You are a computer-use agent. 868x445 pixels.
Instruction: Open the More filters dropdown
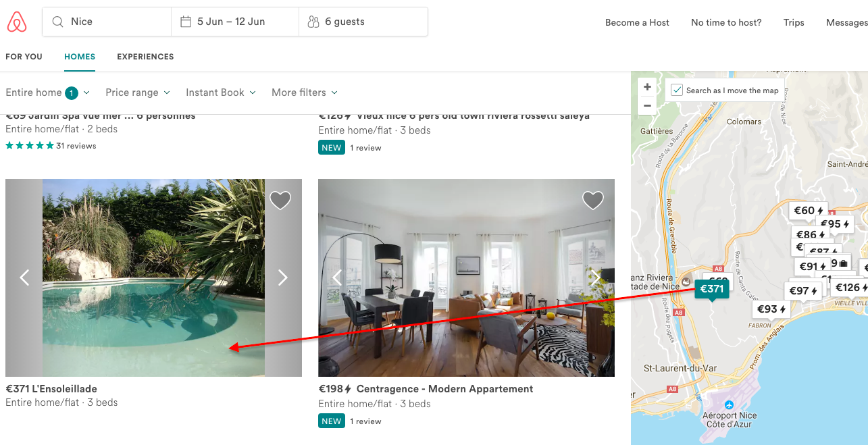pyautogui.click(x=304, y=93)
